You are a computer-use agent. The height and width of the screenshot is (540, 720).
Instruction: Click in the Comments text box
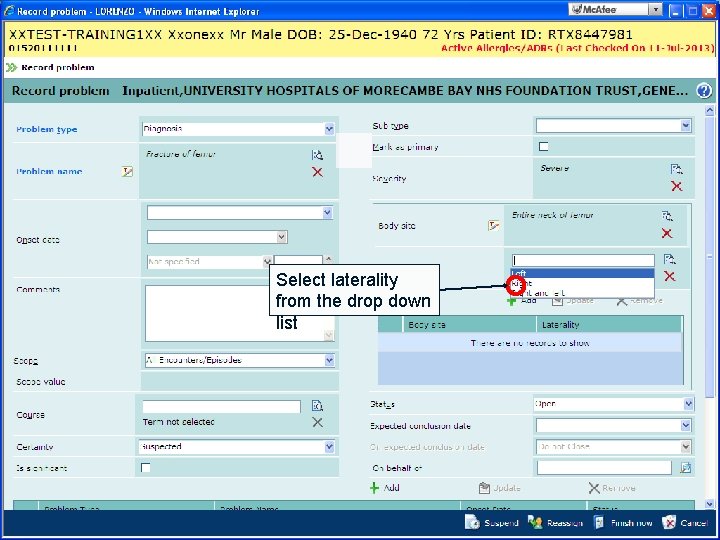pos(239,314)
